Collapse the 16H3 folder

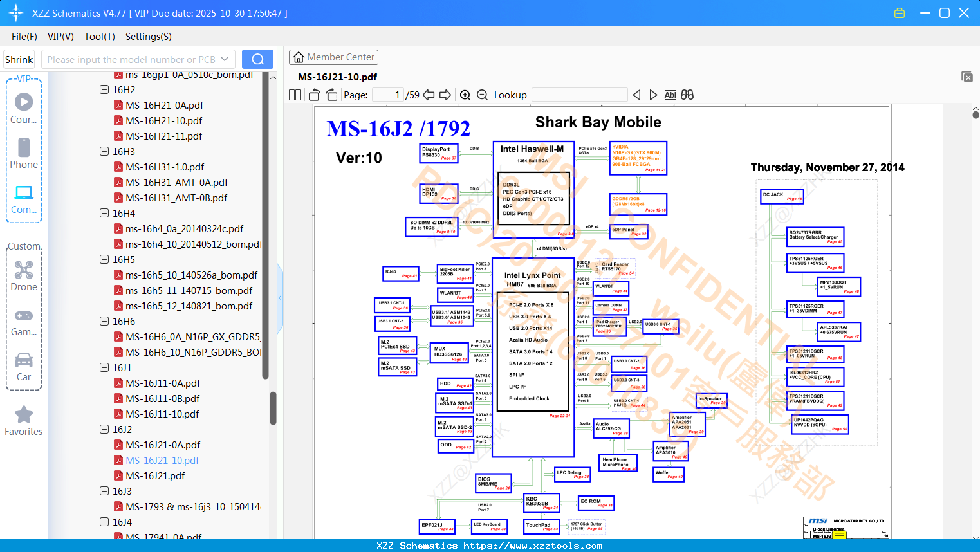pos(104,151)
